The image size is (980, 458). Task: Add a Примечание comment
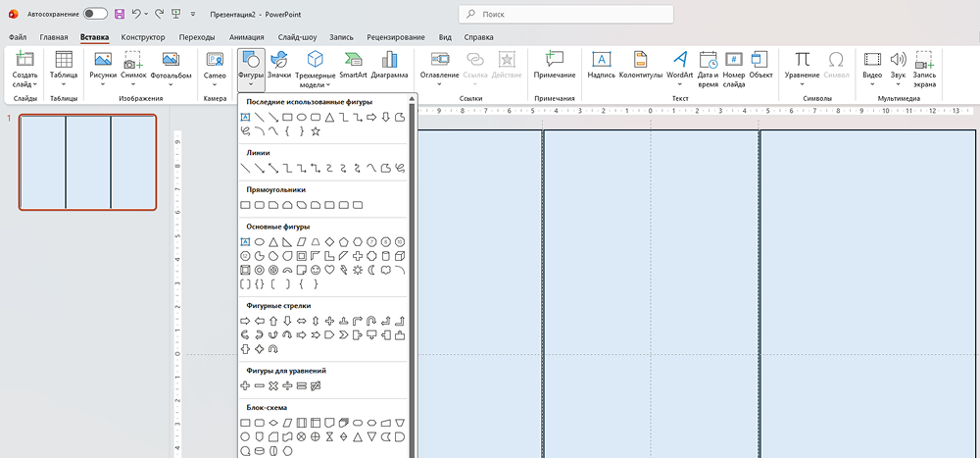click(555, 65)
